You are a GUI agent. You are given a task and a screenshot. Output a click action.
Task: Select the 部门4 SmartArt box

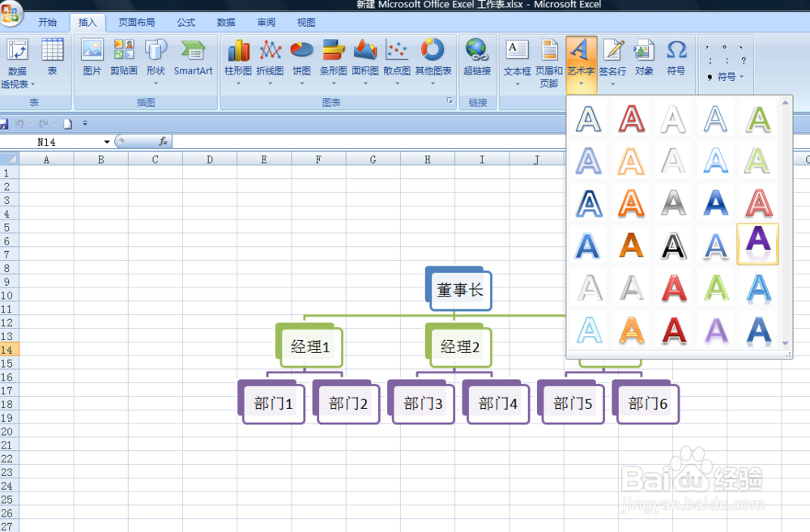[x=497, y=402]
